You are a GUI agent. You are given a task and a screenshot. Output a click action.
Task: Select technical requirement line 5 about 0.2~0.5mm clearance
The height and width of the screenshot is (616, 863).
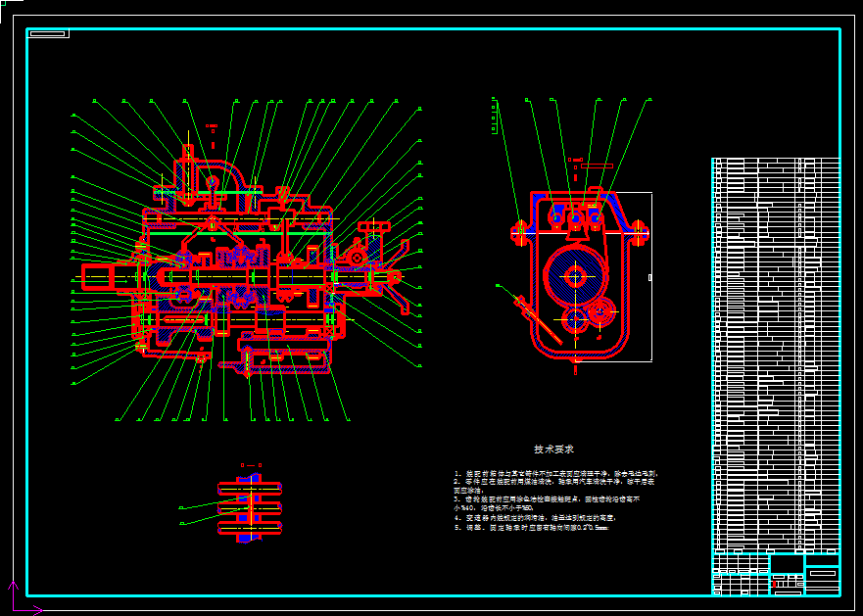click(x=532, y=528)
